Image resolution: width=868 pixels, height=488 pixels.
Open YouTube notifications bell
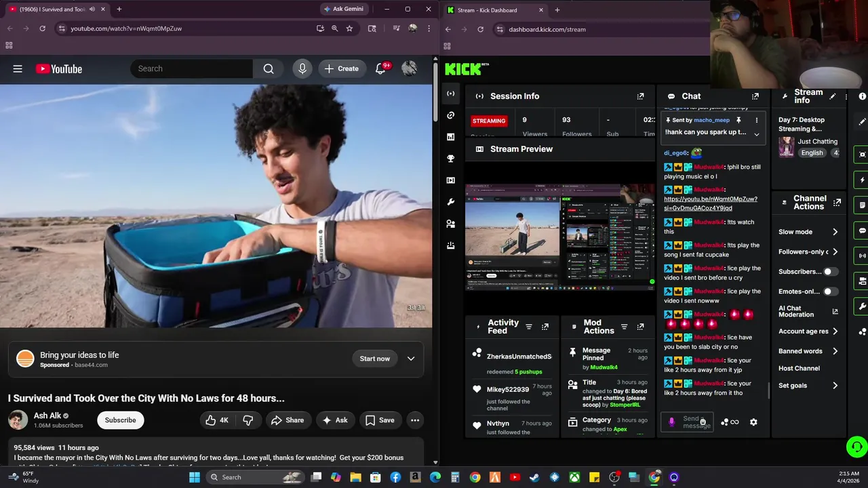[x=380, y=68]
